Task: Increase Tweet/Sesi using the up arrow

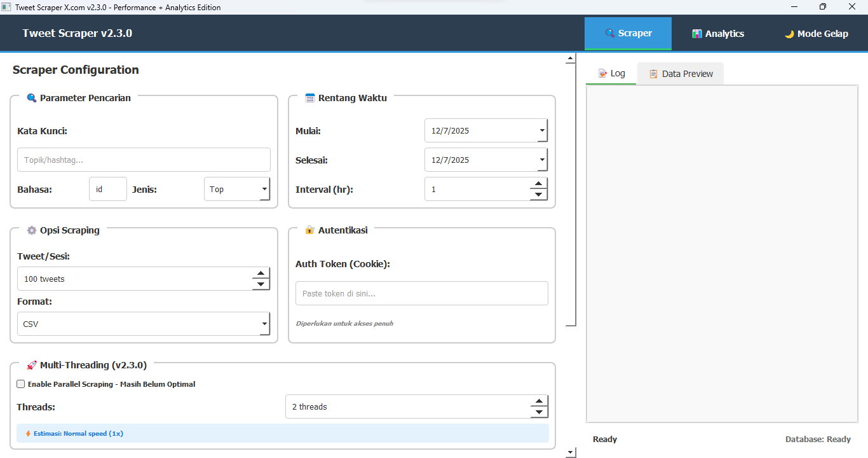Action: pyautogui.click(x=261, y=274)
